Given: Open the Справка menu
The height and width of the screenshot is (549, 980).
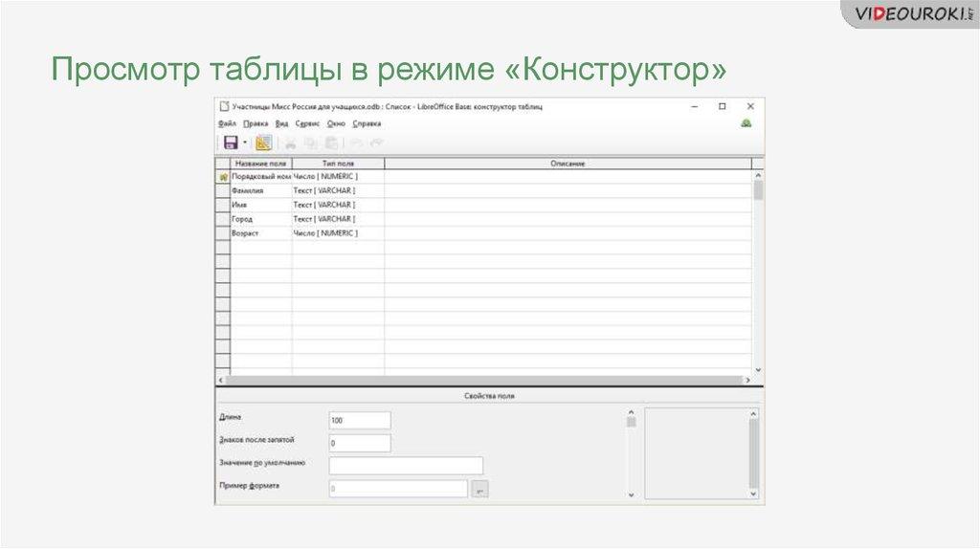Looking at the screenshot, I should [367, 123].
